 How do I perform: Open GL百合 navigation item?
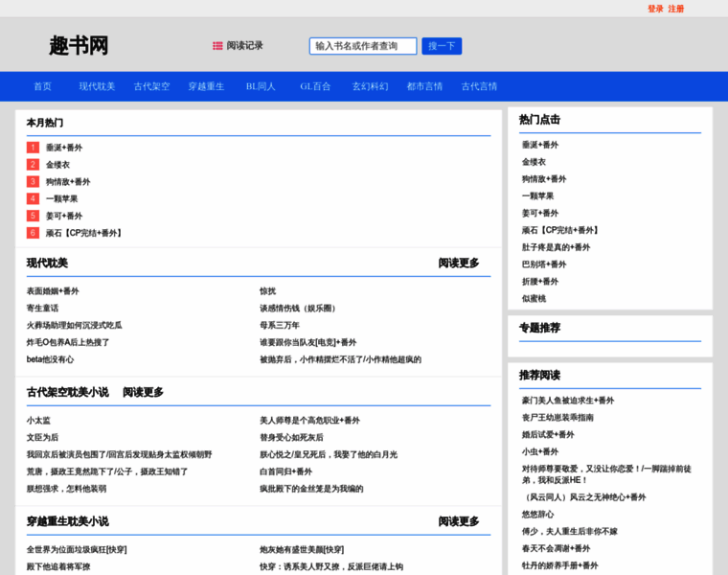[x=315, y=86]
